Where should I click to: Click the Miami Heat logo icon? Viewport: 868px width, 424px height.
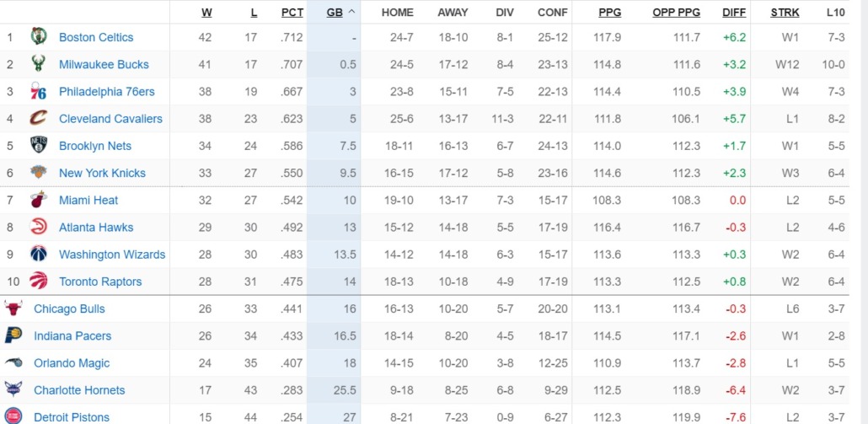tap(39, 200)
